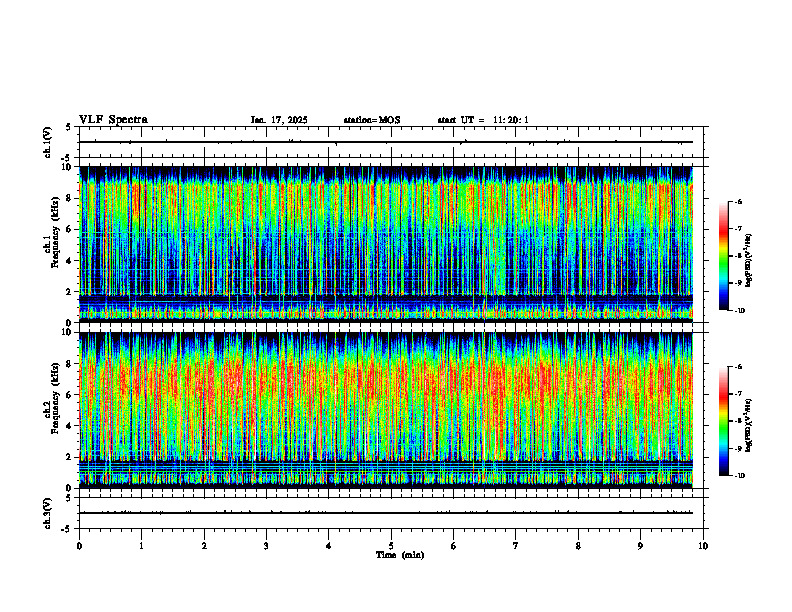Click the "ch.3(V)" axis label
This screenshot has height=612, width=792.
47,513
